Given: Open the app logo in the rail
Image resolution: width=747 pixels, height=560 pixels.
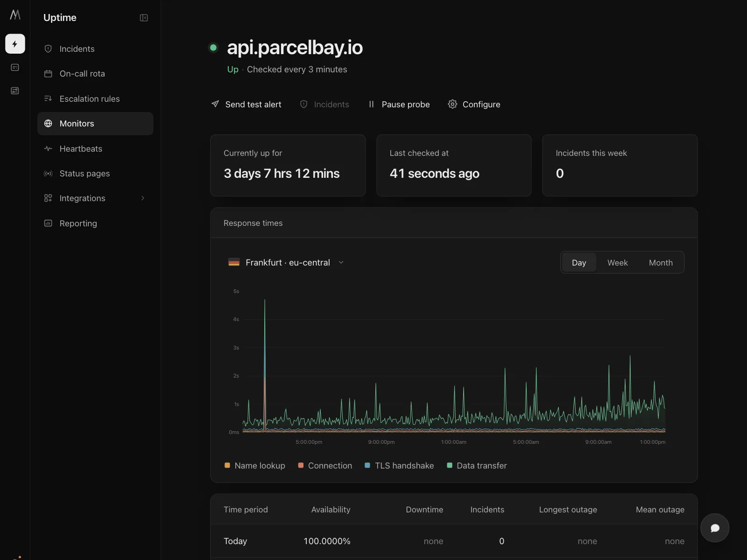Looking at the screenshot, I should point(15,15).
